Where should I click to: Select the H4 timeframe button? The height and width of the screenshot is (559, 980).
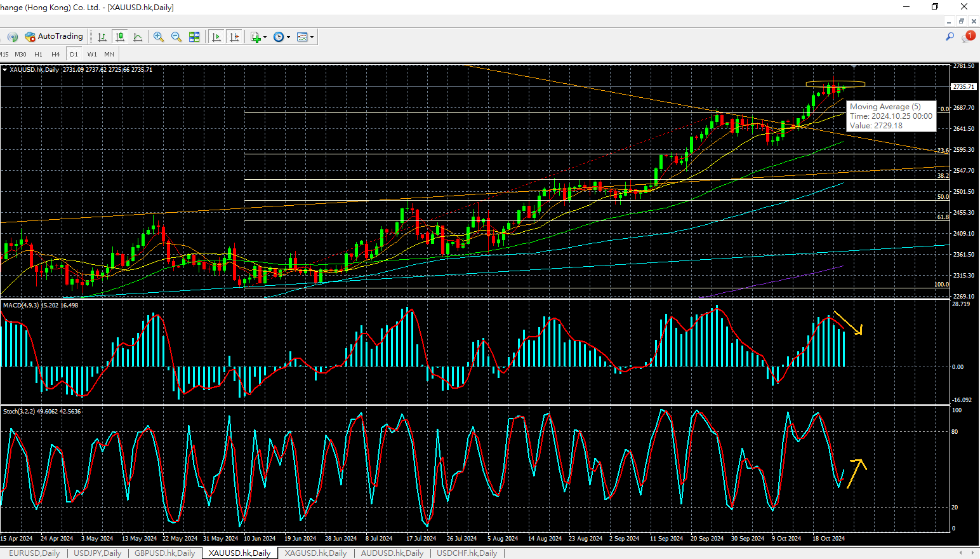point(56,54)
